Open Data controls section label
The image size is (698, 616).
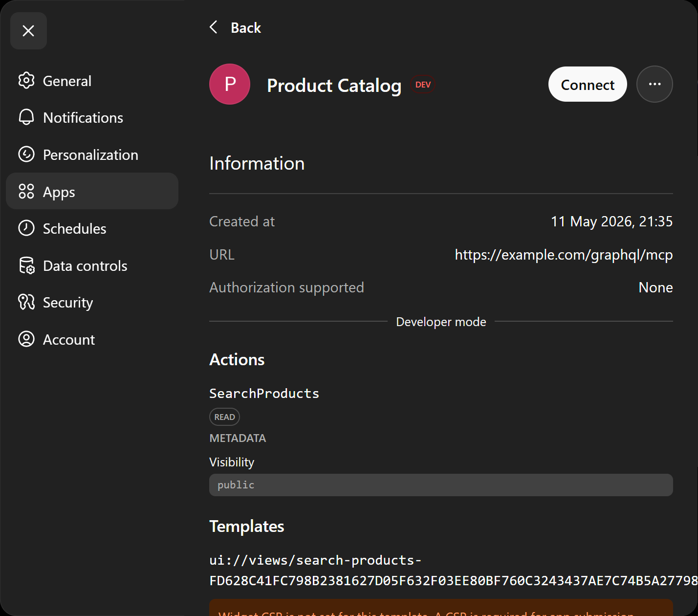(85, 266)
